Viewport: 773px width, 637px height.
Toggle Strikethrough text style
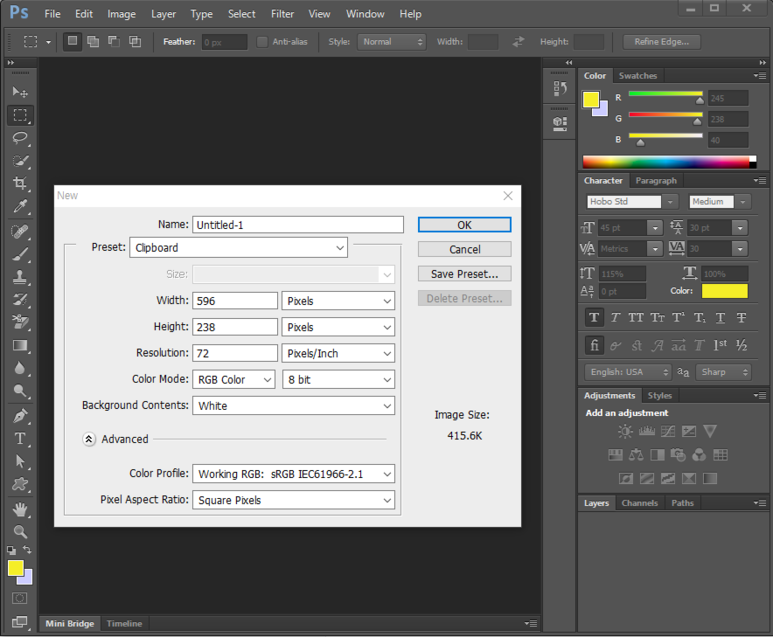(741, 318)
